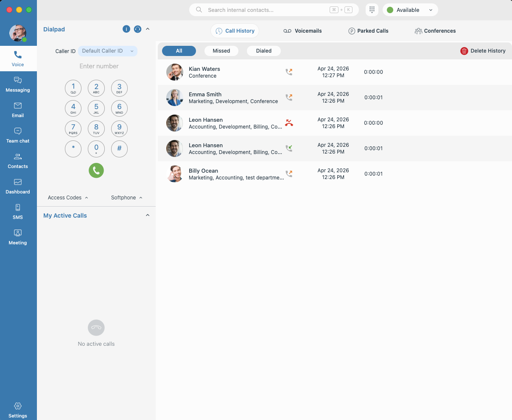Show only Dialed calls

click(x=263, y=51)
